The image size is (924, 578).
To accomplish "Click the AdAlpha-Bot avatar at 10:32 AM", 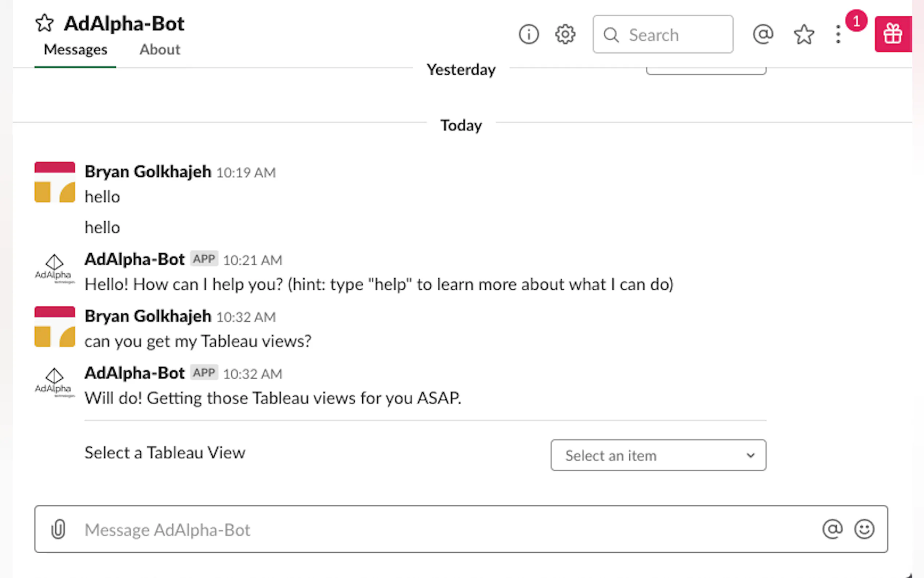I will pos(55,382).
